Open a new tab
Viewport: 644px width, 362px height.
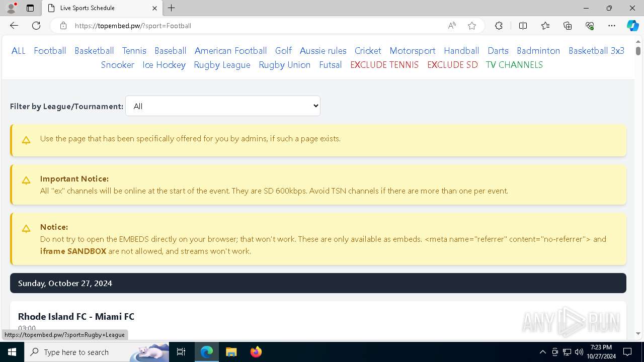(x=172, y=8)
